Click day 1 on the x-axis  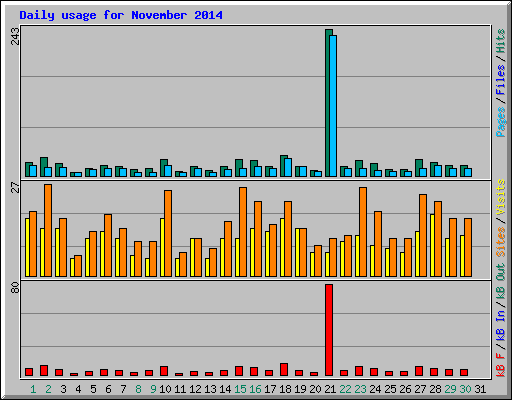pos(33,389)
